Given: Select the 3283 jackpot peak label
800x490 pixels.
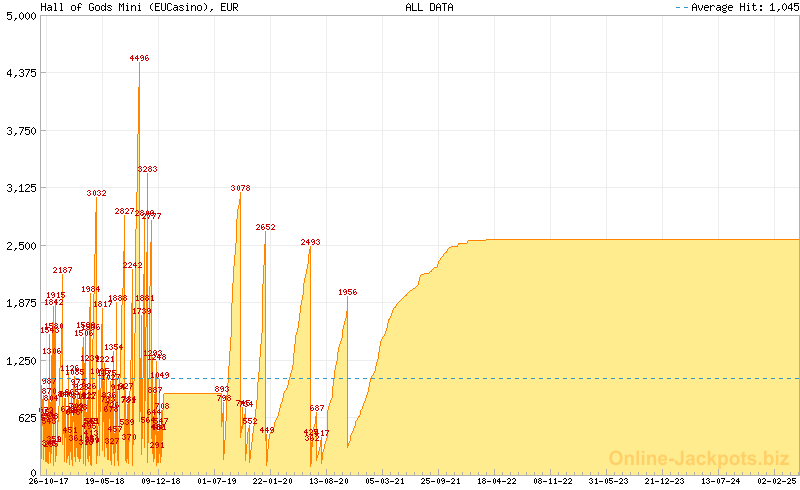Looking at the screenshot, I should click(x=147, y=169).
